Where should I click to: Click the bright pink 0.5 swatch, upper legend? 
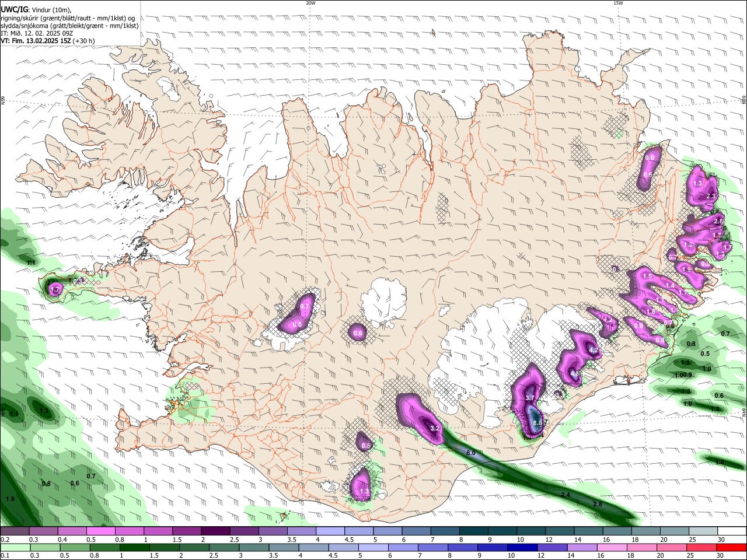100,531
